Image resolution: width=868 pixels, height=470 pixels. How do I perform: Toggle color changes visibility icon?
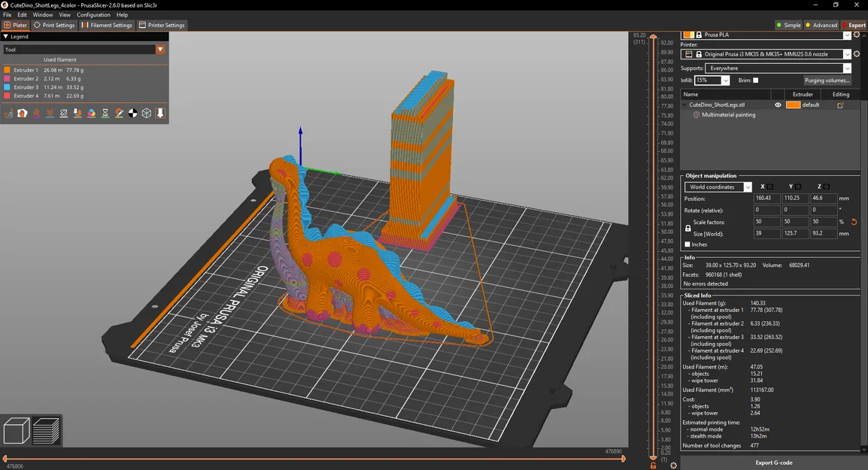pos(91,113)
